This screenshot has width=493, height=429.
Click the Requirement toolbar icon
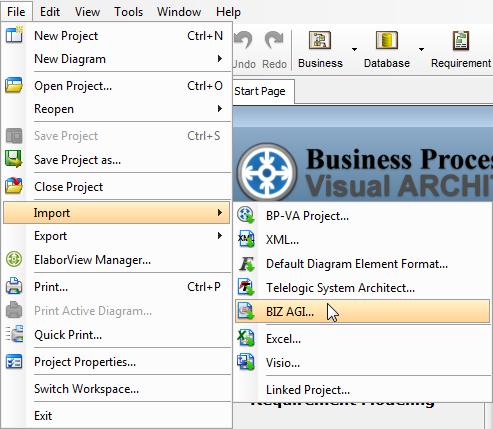[x=461, y=41]
